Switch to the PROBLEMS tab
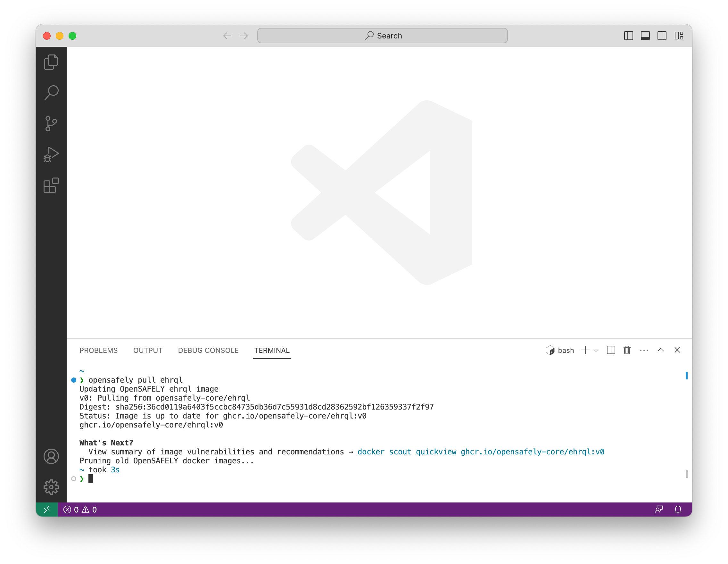Image resolution: width=728 pixels, height=564 pixels. [98, 350]
